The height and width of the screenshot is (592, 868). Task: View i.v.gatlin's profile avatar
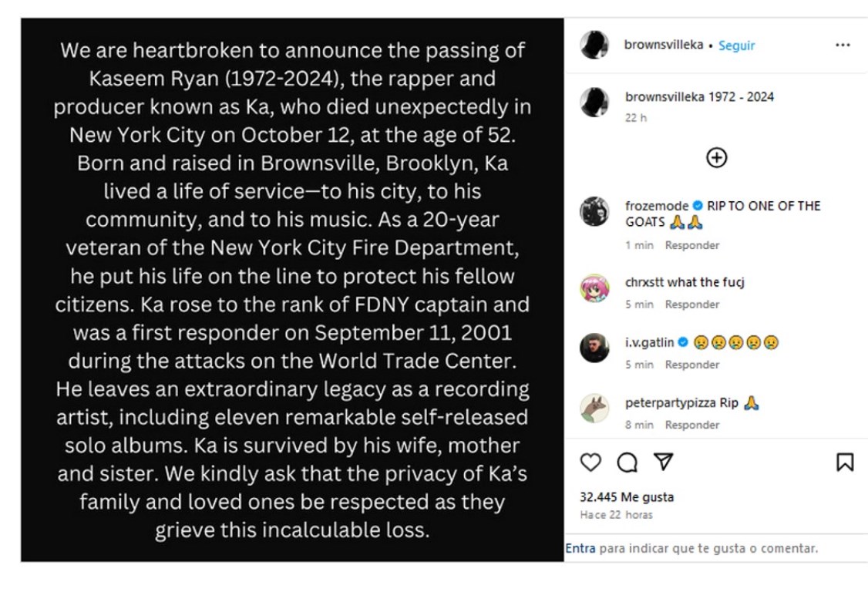tap(594, 348)
